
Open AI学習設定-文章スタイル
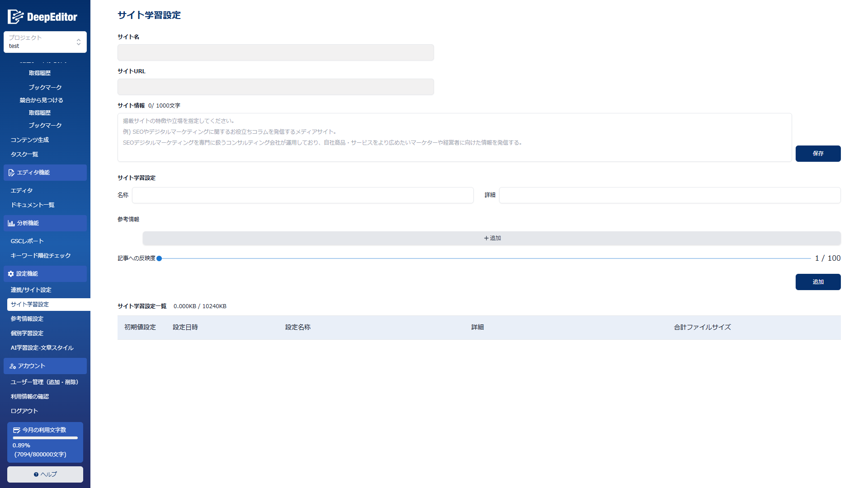(x=42, y=348)
